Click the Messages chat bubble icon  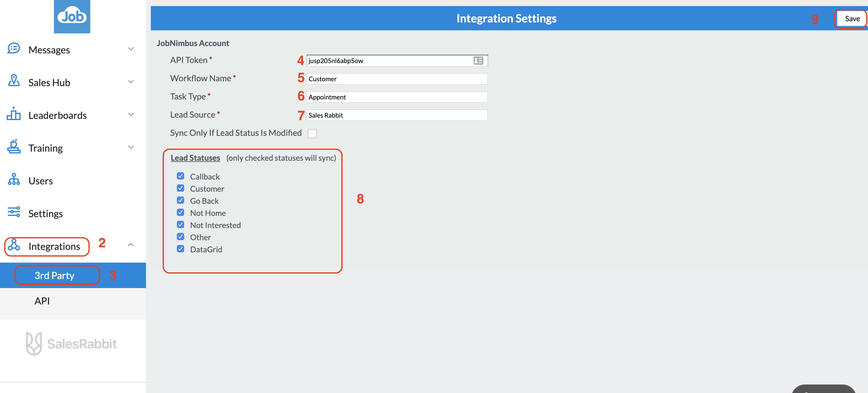(x=14, y=49)
